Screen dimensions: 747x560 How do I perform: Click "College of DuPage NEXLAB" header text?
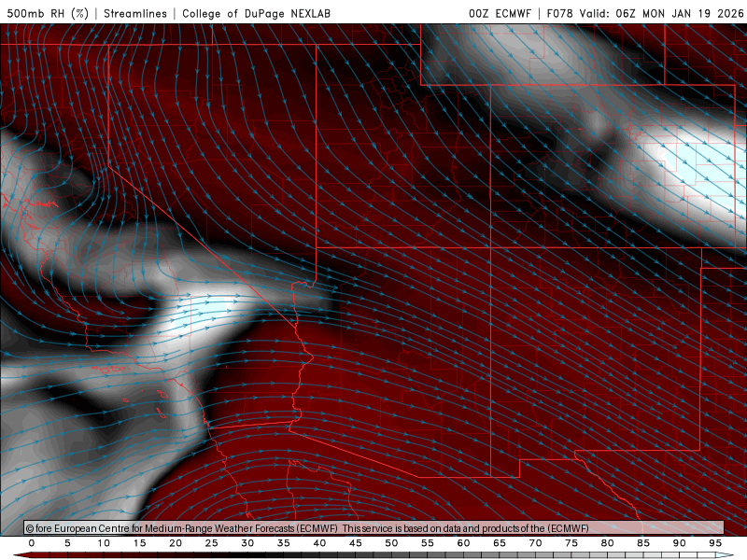point(256,14)
